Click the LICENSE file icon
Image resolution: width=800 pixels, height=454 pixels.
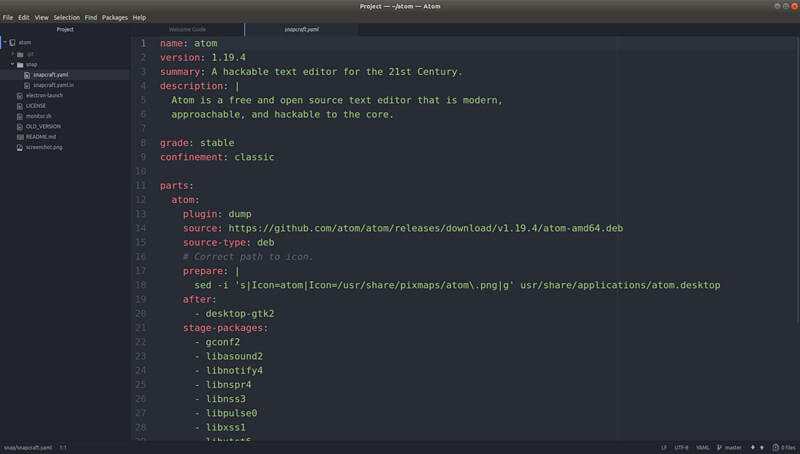pyautogui.click(x=19, y=106)
